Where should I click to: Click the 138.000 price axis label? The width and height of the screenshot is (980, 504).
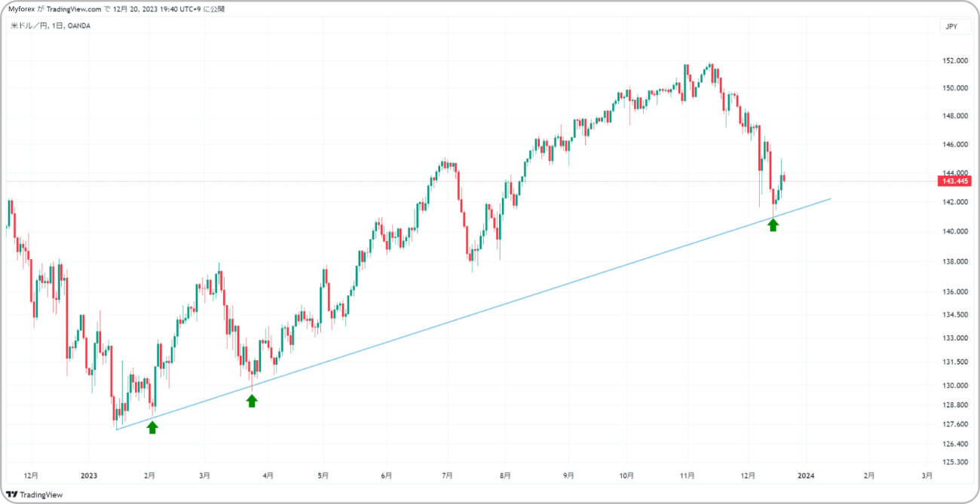pyautogui.click(x=954, y=261)
